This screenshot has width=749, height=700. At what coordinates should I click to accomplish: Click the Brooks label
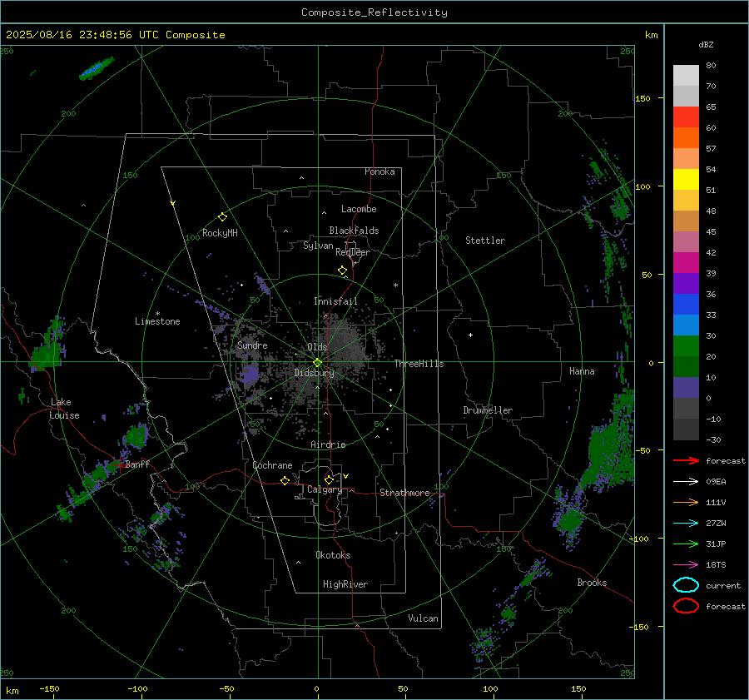pyautogui.click(x=592, y=583)
